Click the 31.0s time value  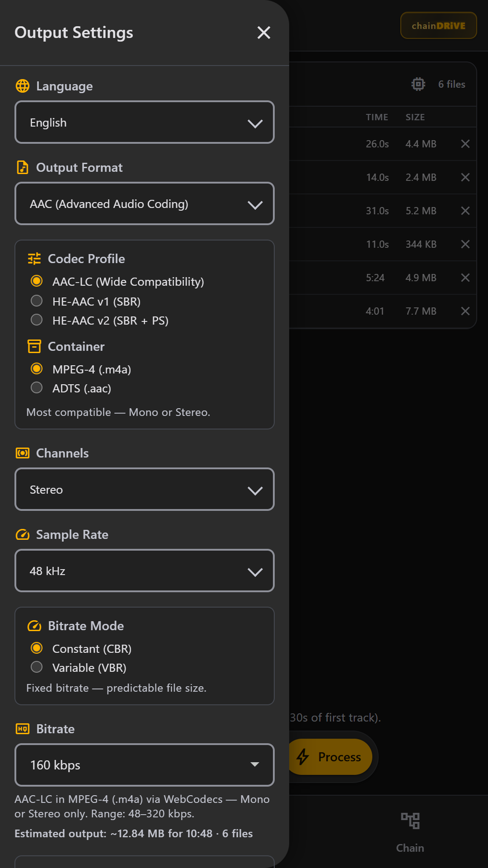(377, 211)
